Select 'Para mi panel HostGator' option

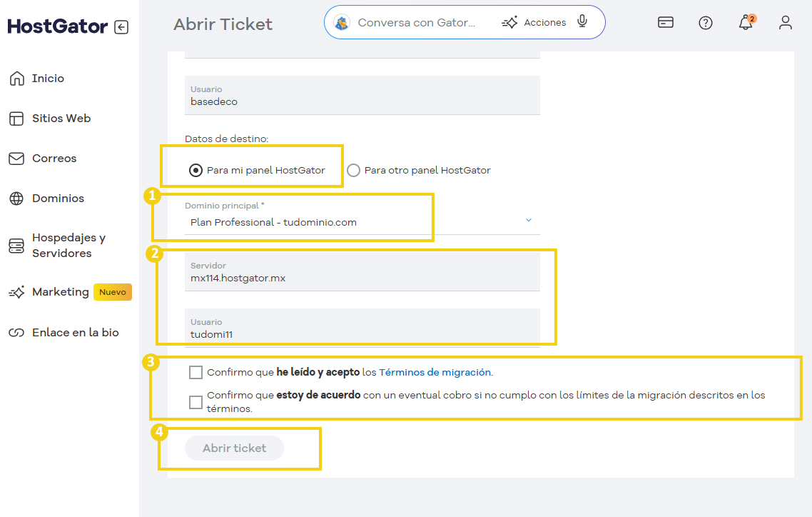point(195,170)
